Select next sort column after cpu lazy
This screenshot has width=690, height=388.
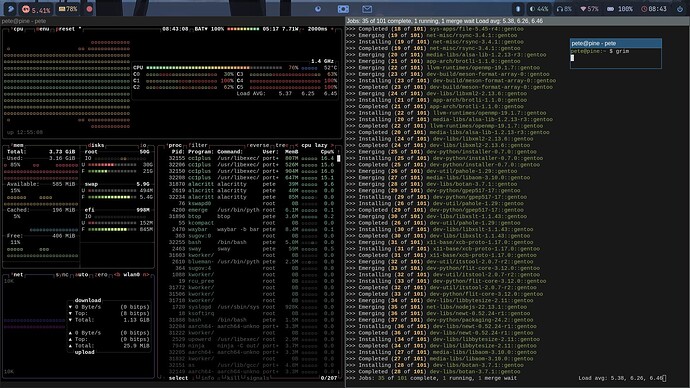tap(332, 145)
